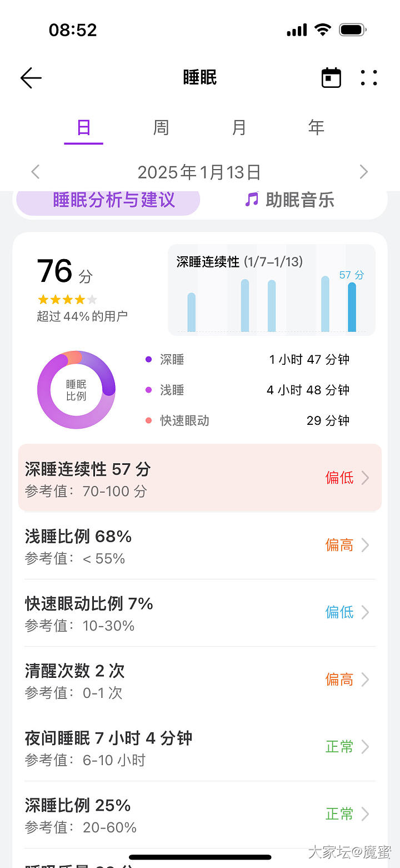
Task: Expand the 快速眼动比例 7% row
Action: (x=200, y=613)
